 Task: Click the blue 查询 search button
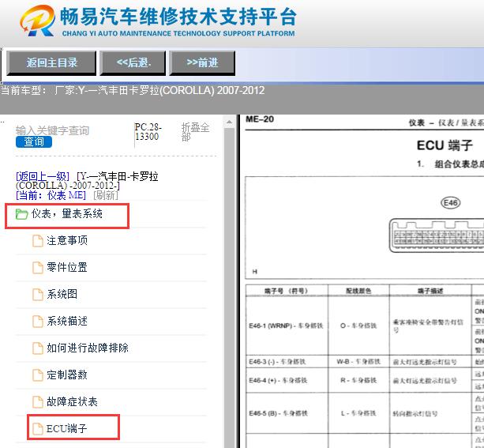pyautogui.click(x=34, y=141)
